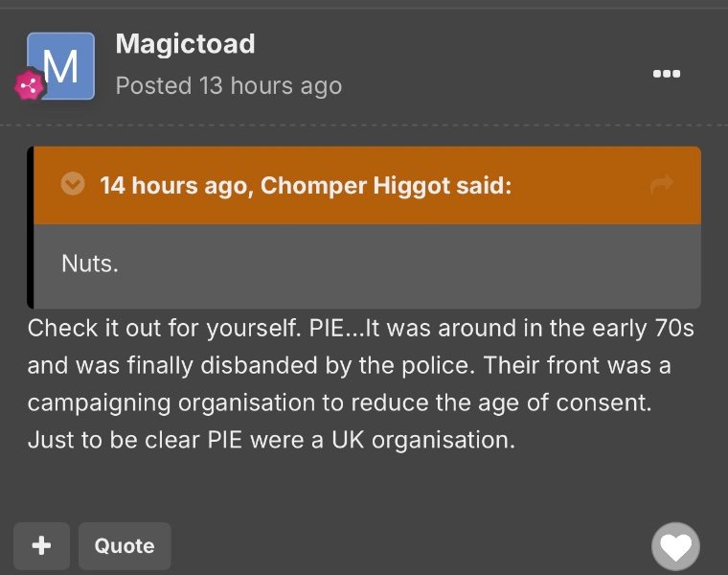Go to quoted post via arrow icon

coord(661,185)
